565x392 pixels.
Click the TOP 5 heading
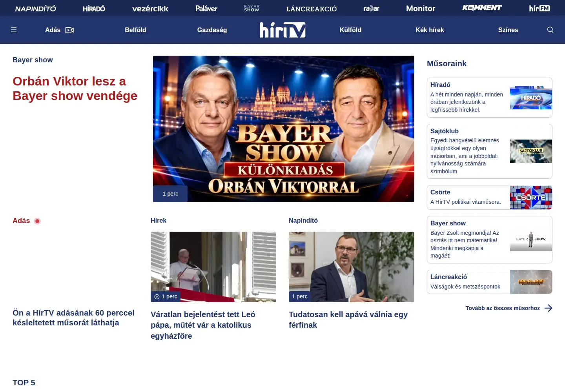point(24,383)
